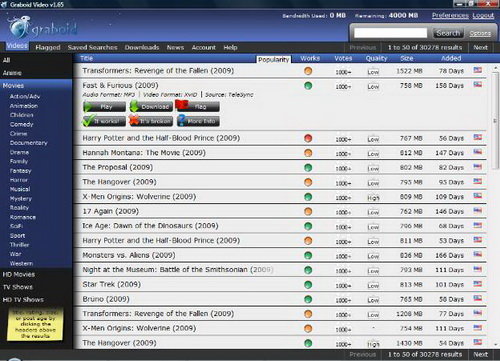Click the flag icon for Brüno row

[x=478, y=298]
